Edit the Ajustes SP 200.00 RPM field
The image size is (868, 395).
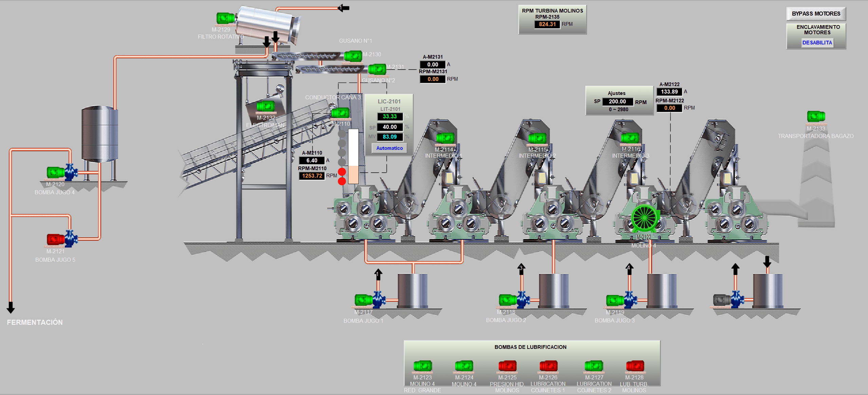click(x=617, y=101)
